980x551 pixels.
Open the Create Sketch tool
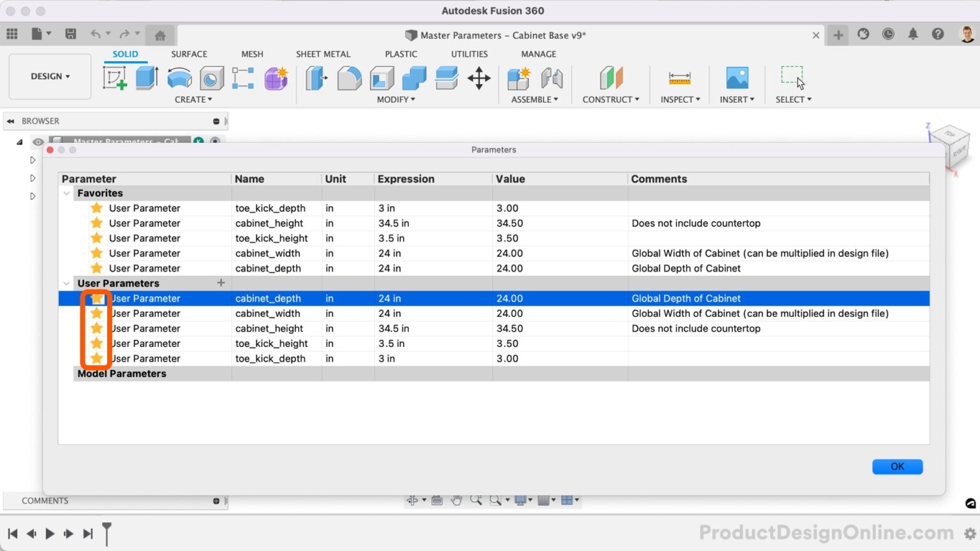(115, 78)
